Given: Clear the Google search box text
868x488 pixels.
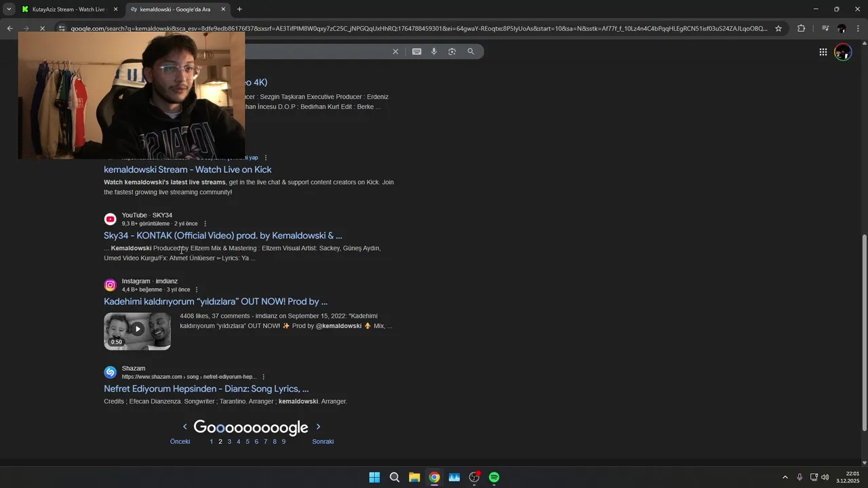Looking at the screenshot, I should tap(395, 52).
